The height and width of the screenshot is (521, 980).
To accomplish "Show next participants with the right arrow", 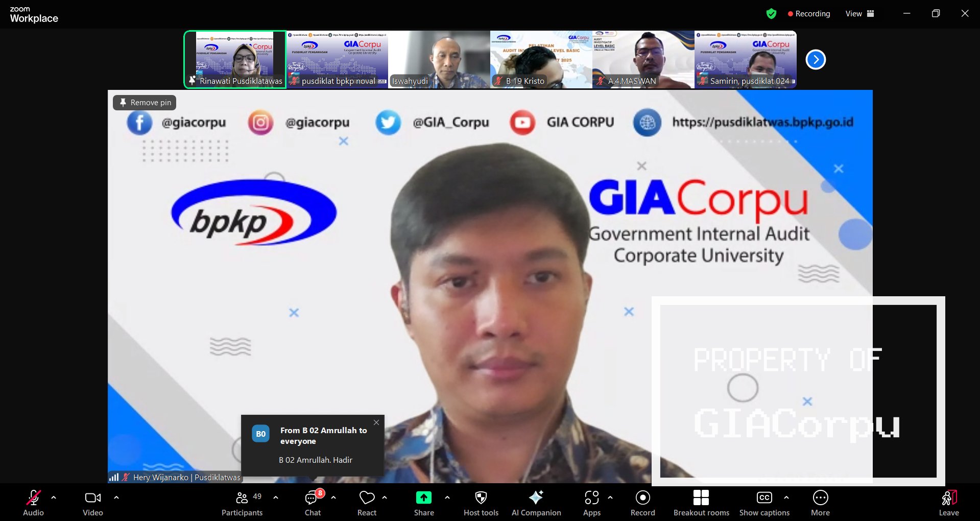I will coord(816,60).
